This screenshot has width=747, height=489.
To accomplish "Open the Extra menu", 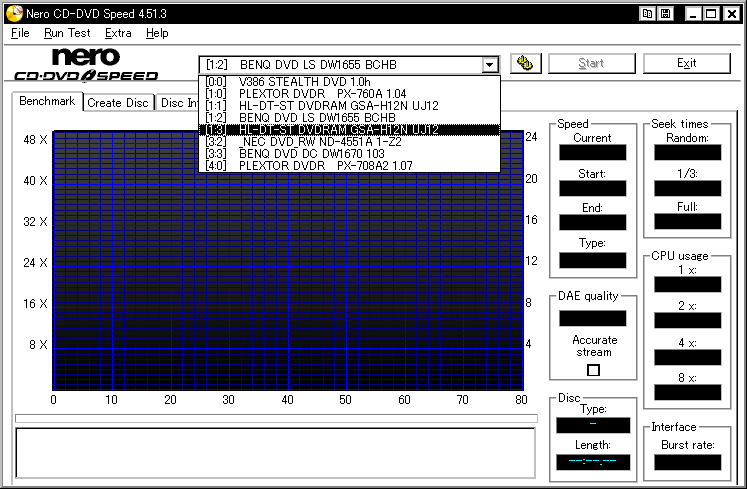I will (x=118, y=33).
